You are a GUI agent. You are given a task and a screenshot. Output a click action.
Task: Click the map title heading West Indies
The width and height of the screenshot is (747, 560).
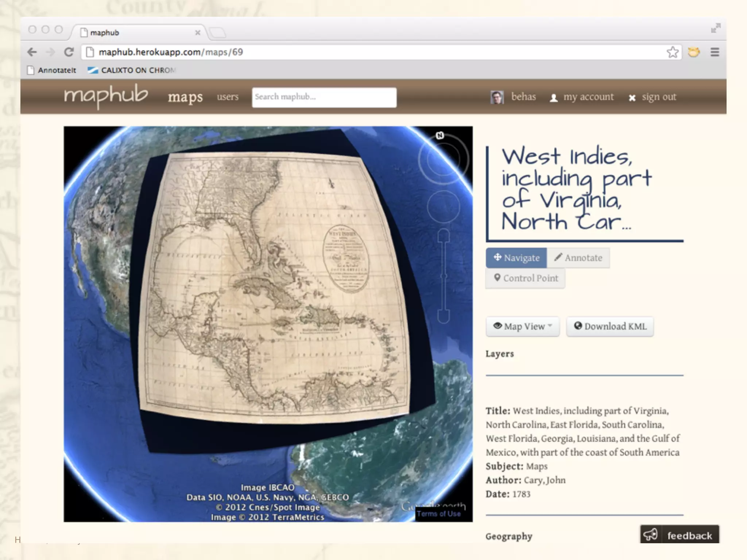(576, 189)
